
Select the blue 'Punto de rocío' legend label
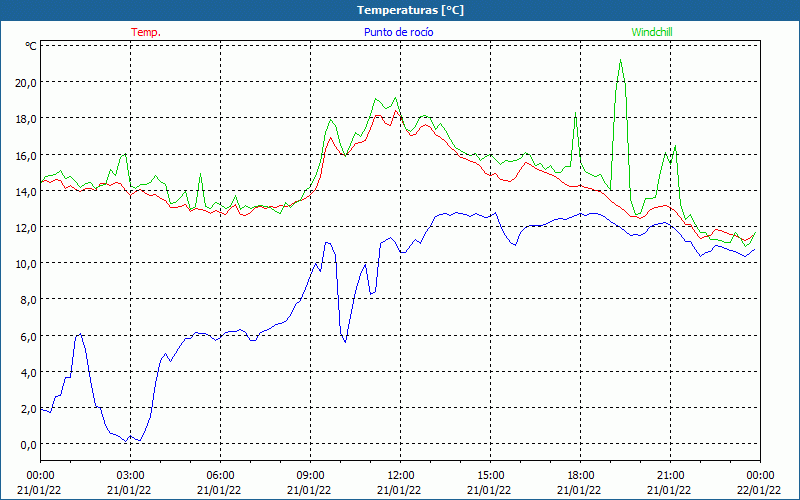[x=398, y=32]
